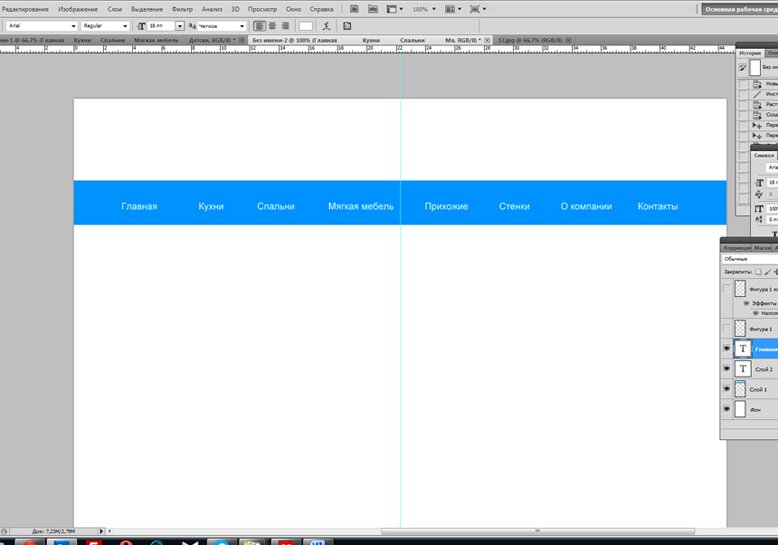Select the Слой 1 layer thumbnail
The width and height of the screenshot is (778, 545).
click(740, 389)
